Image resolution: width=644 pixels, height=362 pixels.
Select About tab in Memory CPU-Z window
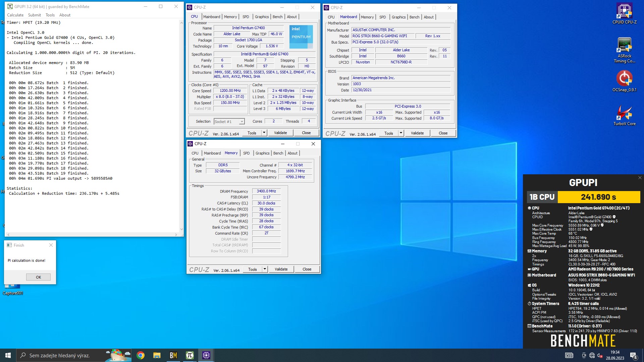(x=292, y=153)
